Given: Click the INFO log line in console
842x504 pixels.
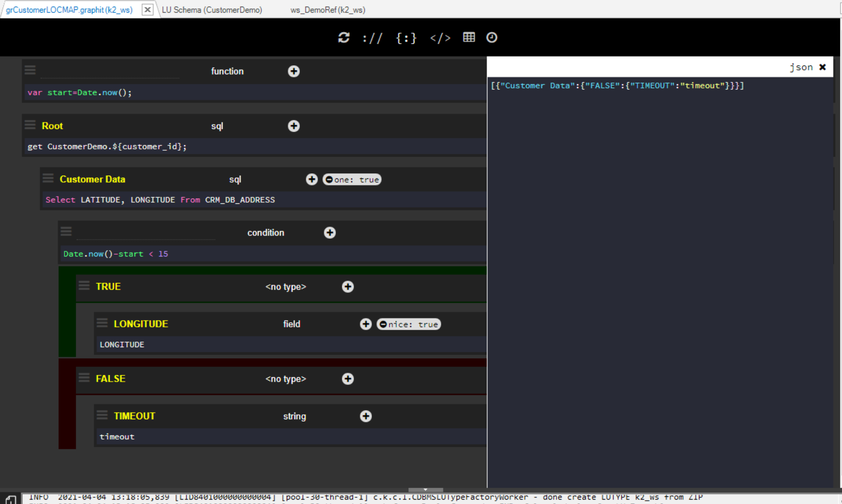Looking at the screenshot, I should pyautogui.click(x=366, y=497).
